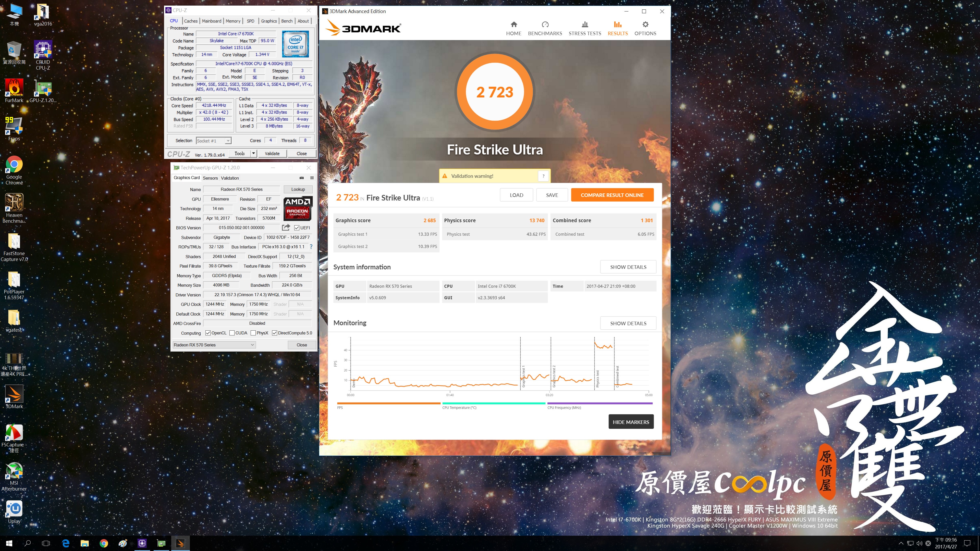
Task: Open the Recycle Bin icon
Action: click(14, 53)
